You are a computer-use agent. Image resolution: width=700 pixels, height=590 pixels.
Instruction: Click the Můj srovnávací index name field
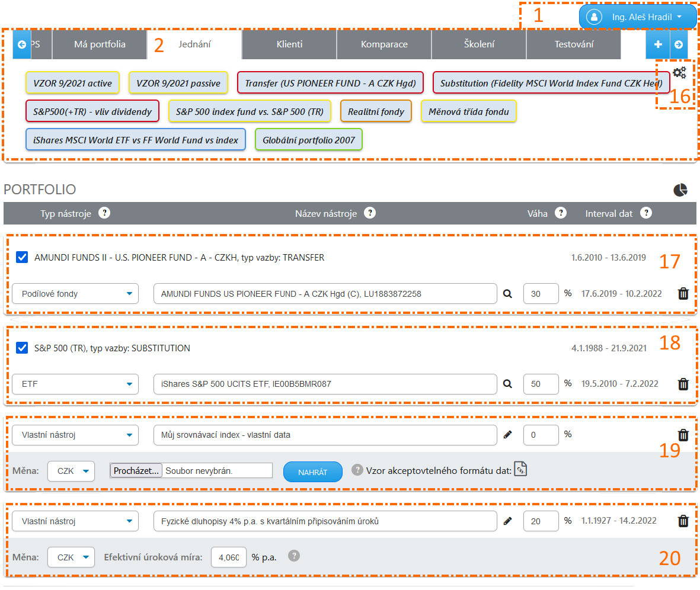[x=325, y=435]
